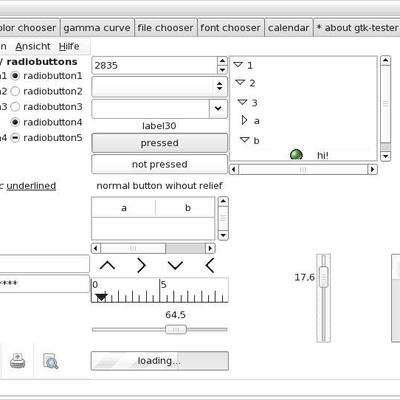Screen dimensions: 400x400
Task: Click the green ball icon beside hi!
Action: (296, 155)
